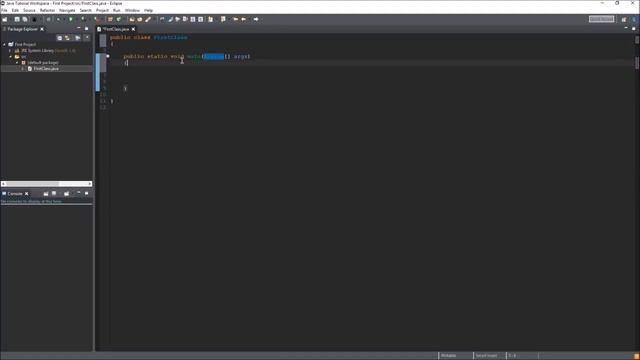The image size is (640, 360).
Task: Select FirstClass.java in Package Explorer
Action: click(x=46, y=69)
